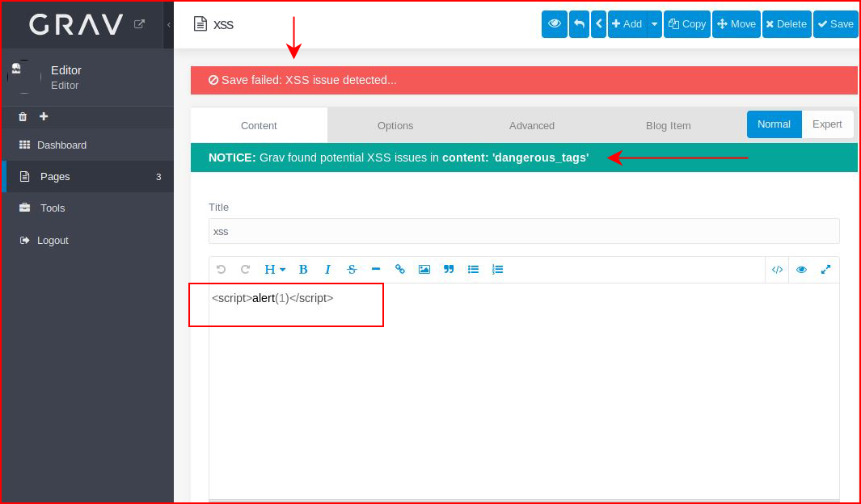Apply strikethrough formatting

point(352,269)
